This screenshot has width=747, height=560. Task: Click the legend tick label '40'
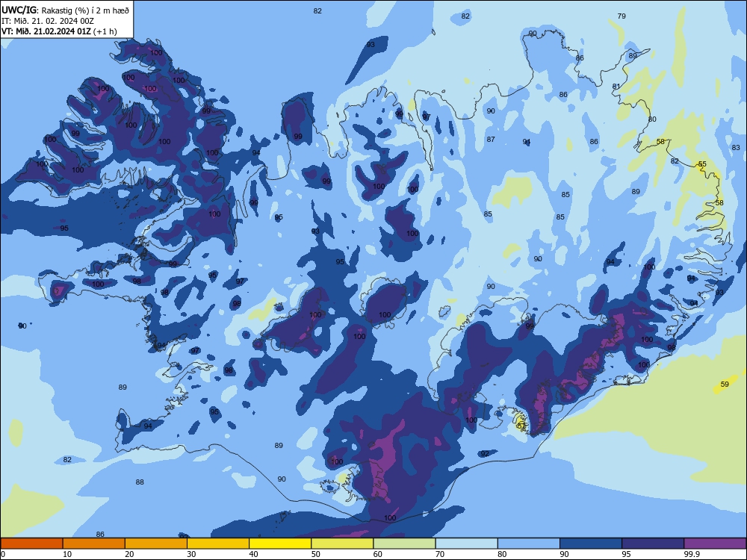pos(254,554)
